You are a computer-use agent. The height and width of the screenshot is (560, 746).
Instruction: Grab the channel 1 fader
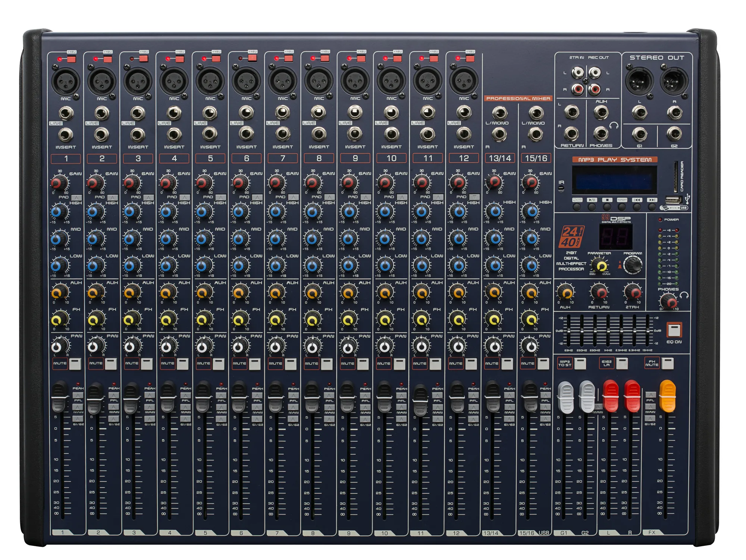pyautogui.click(x=60, y=397)
